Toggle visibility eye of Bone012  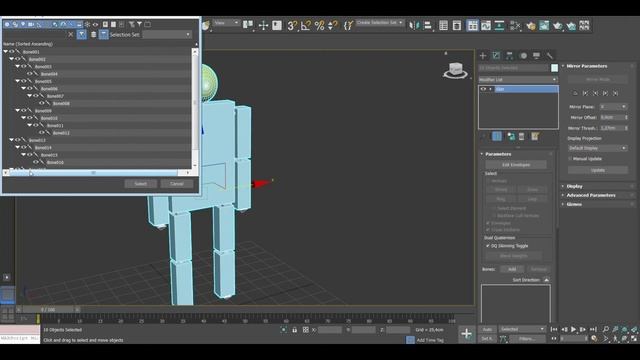tap(42, 133)
